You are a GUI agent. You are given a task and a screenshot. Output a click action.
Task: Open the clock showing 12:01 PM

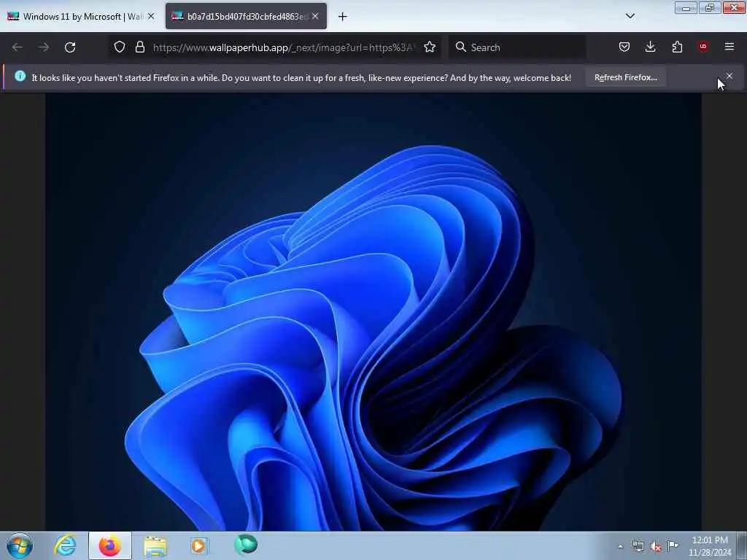tap(710, 546)
